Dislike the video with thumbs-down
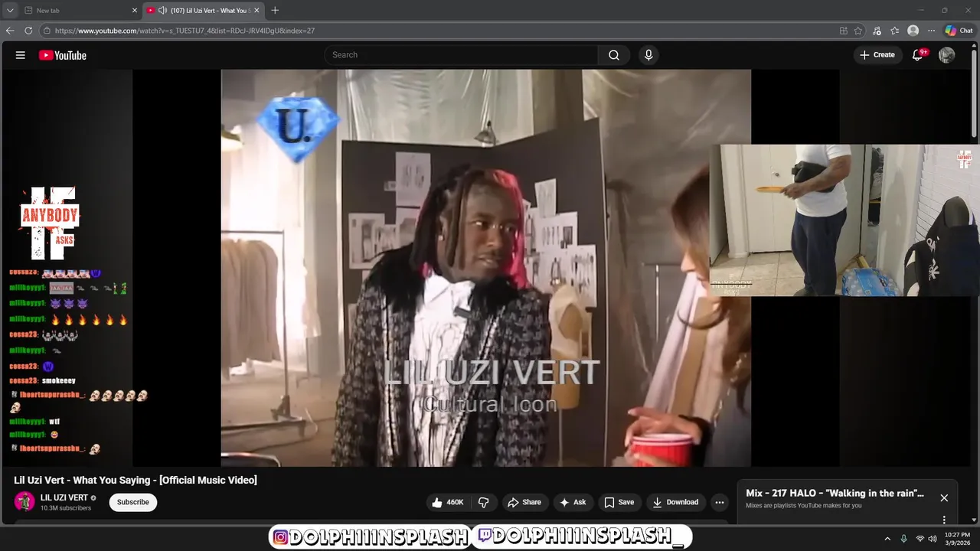The image size is (980, 551). [484, 502]
